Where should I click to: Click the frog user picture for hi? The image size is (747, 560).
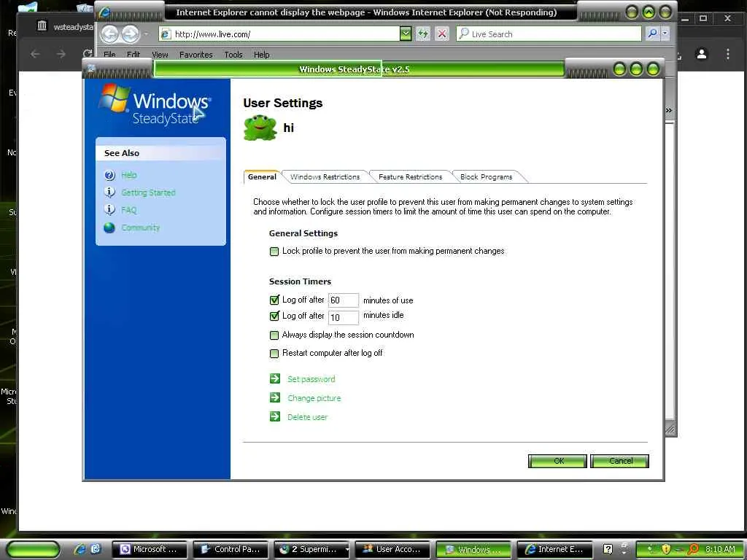click(x=260, y=128)
